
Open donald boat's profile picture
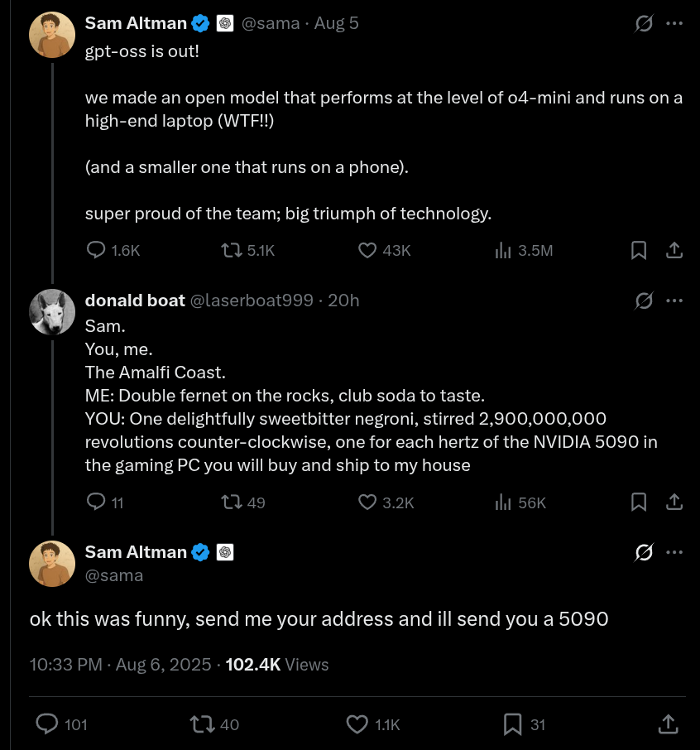tap(53, 312)
